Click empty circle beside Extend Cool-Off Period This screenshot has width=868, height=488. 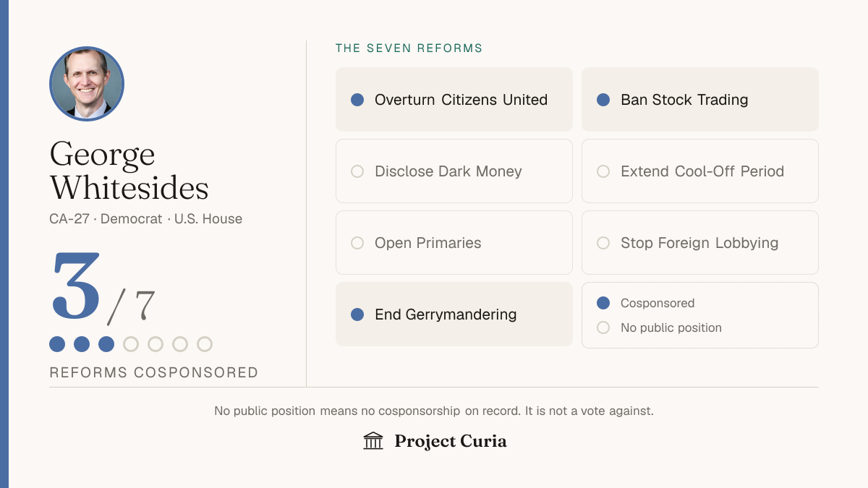603,171
